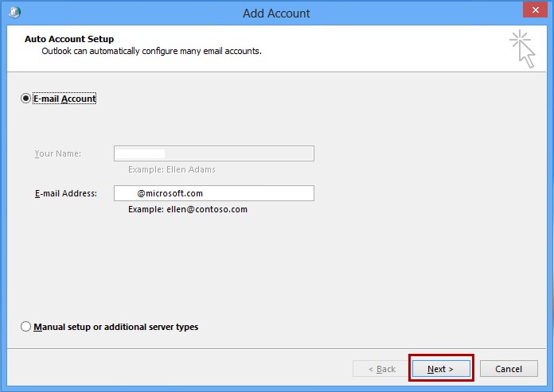Click the 'Outlook can automatically configure' description
This screenshot has height=392, width=554.
[151, 51]
